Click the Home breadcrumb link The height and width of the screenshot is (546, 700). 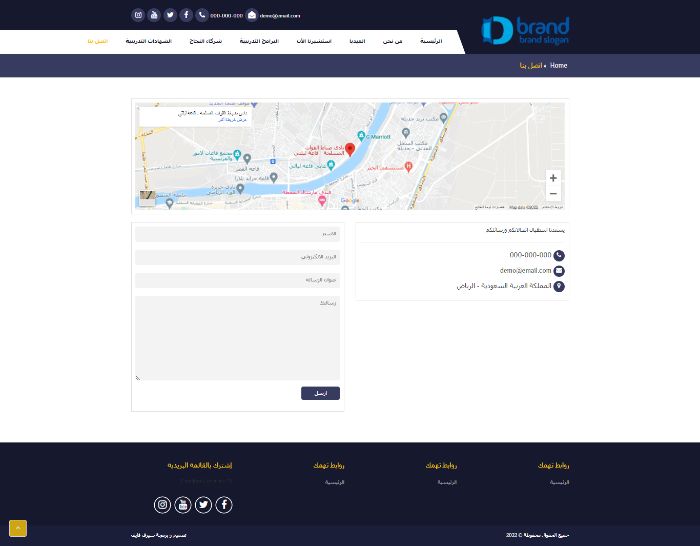click(558, 65)
